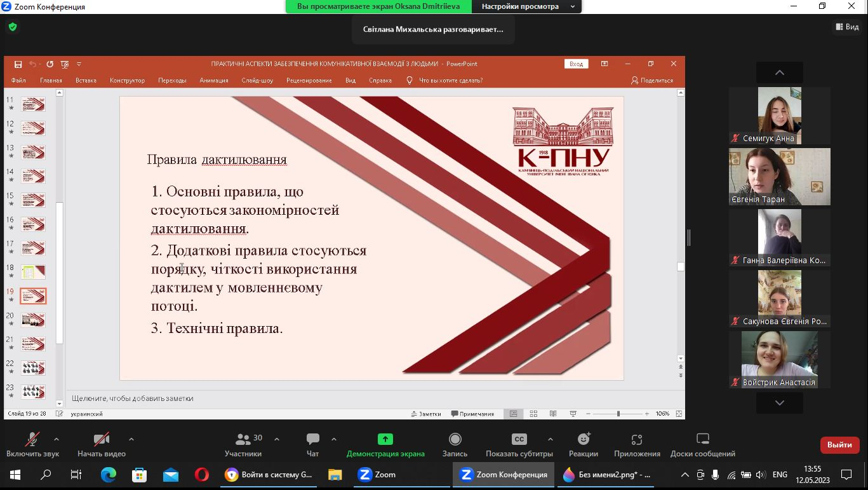Open the Opera browser from taskbar
868x490 pixels.
[x=201, y=475]
